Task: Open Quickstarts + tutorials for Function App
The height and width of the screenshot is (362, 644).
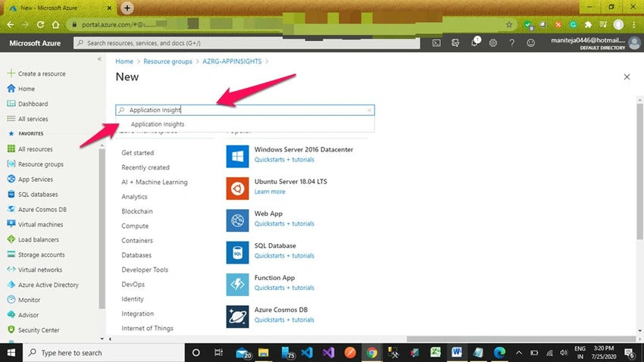Action: (284, 288)
